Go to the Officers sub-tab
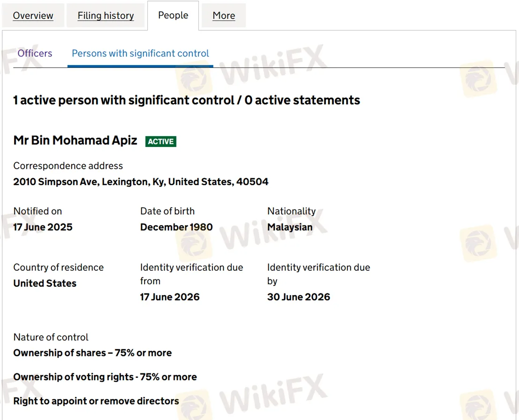Viewport: 519px width, 420px height. [35, 53]
